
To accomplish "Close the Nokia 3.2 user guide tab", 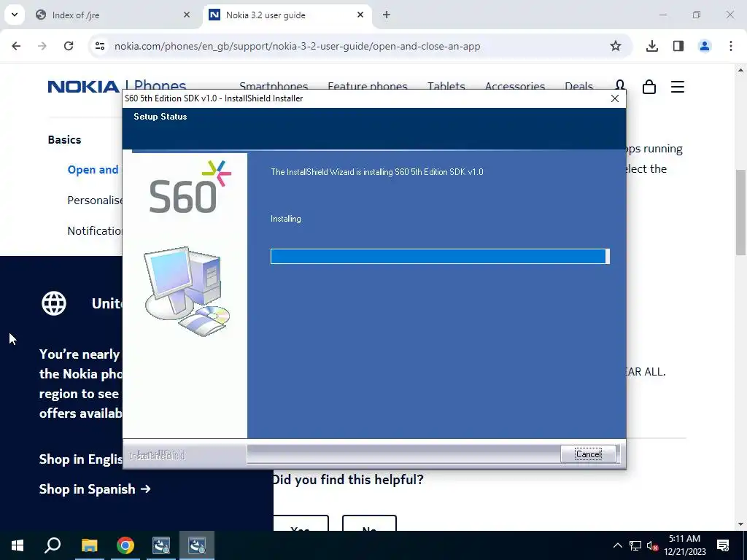I will tap(360, 15).
